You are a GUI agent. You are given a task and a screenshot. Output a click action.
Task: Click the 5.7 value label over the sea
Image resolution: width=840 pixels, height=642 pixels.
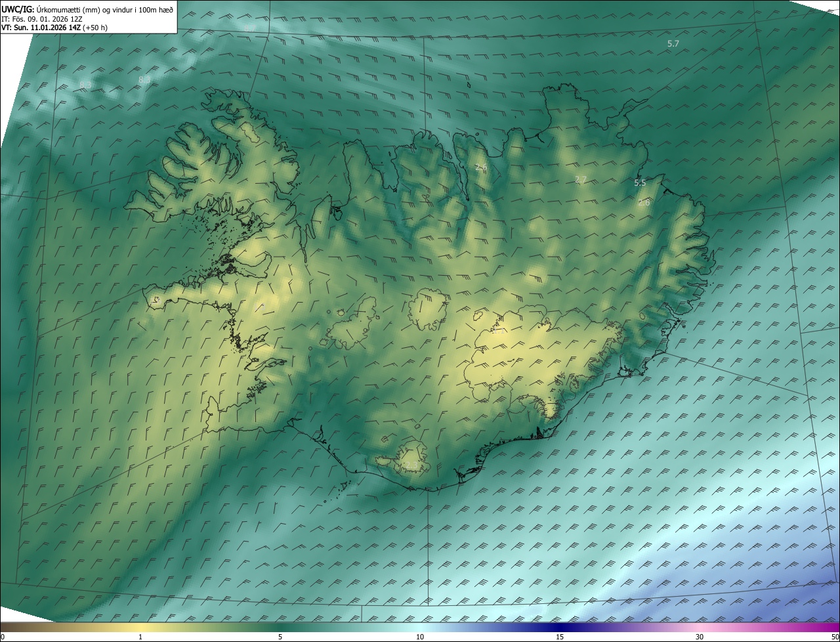point(673,43)
